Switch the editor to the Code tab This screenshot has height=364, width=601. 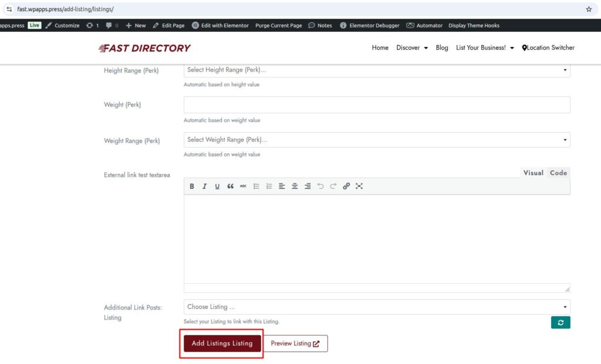click(x=558, y=173)
